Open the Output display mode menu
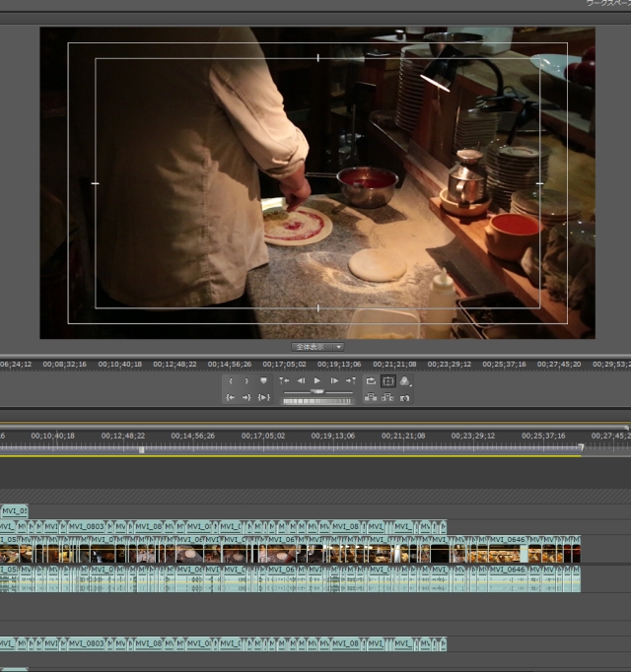This screenshot has height=672, width=631. click(404, 381)
